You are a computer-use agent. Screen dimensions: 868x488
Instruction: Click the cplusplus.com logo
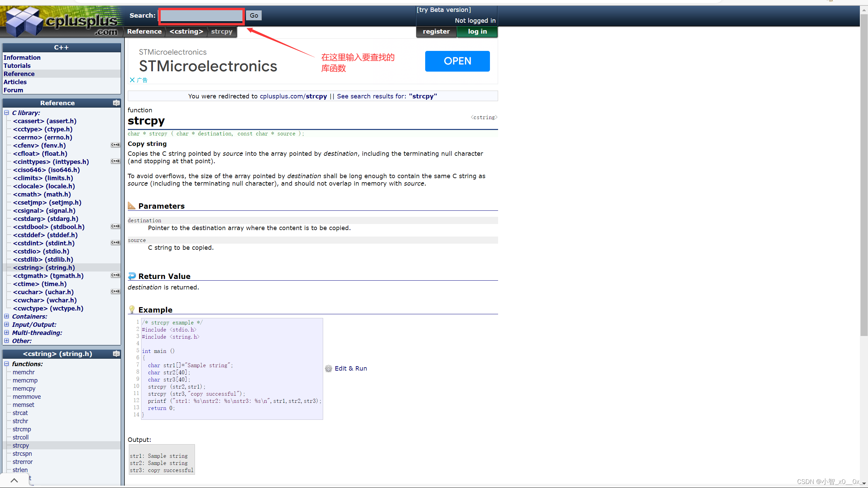tap(61, 21)
